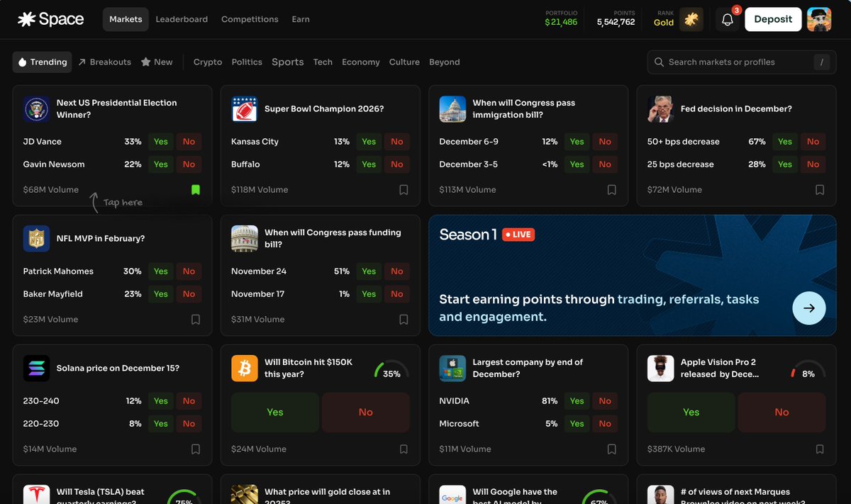Click the 35% probability gauge on Bitcoin card
851x504 pixels.
coord(391,370)
